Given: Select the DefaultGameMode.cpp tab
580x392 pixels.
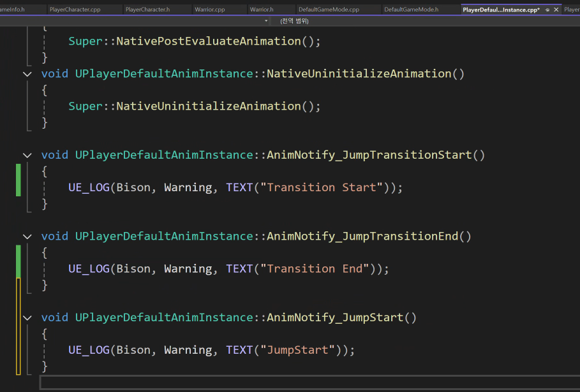Looking at the screenshot, I should [329, 9].
